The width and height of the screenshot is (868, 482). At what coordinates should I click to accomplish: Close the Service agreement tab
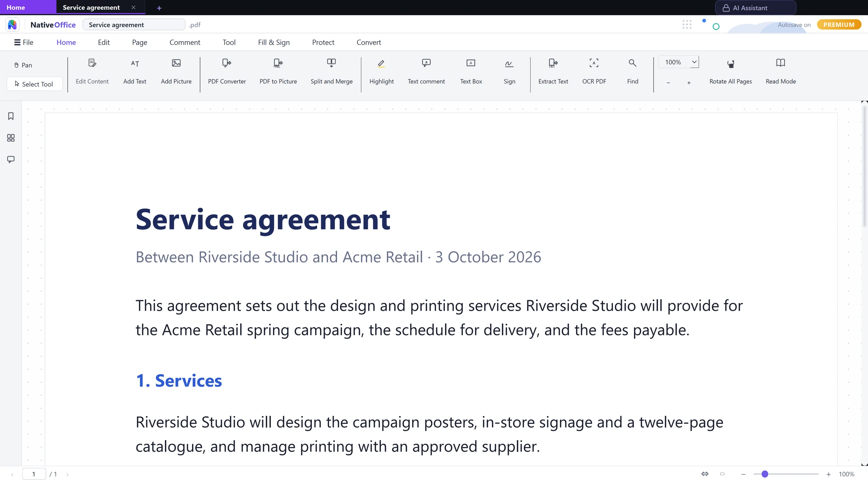(133, 7)
